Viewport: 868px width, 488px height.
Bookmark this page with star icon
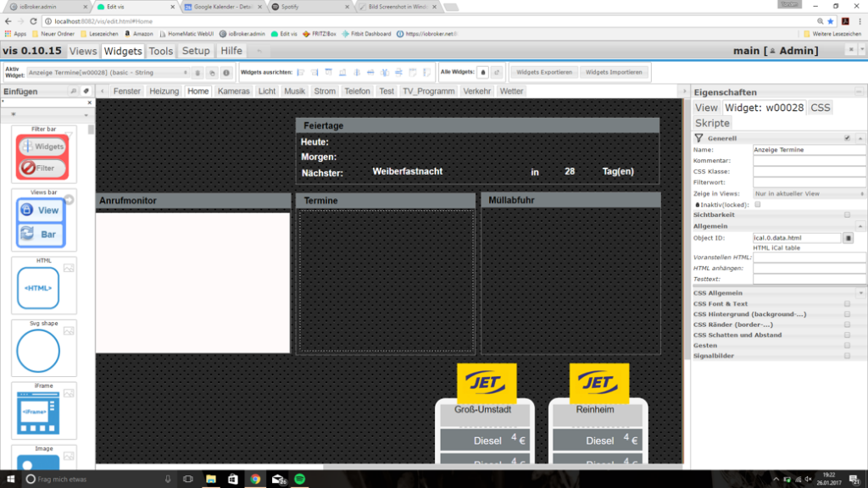pos(831,21)
